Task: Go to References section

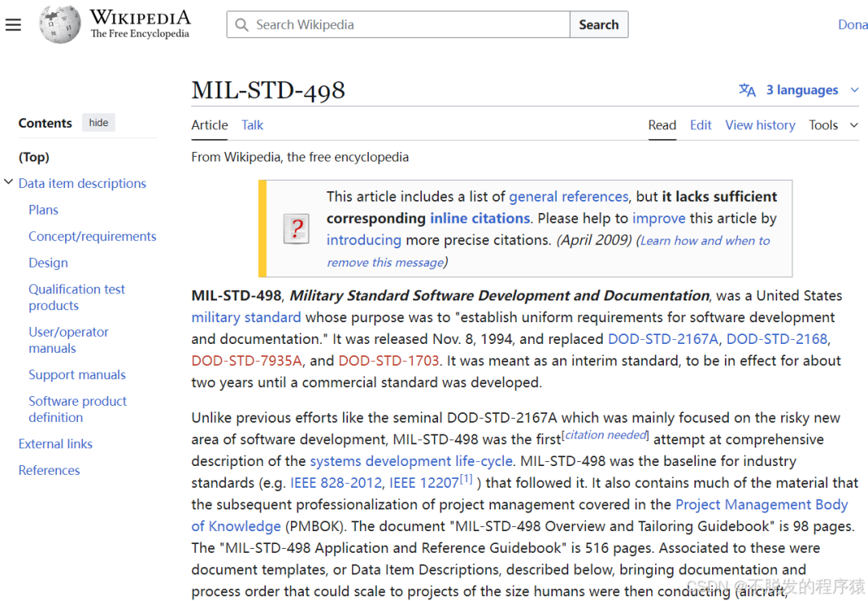Action: pos(49,470)
